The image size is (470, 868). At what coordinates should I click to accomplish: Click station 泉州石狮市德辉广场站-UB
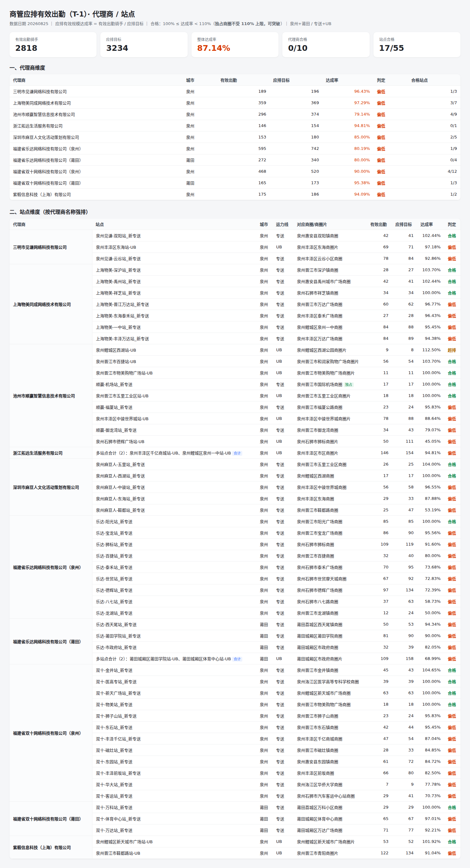point(120,442)
